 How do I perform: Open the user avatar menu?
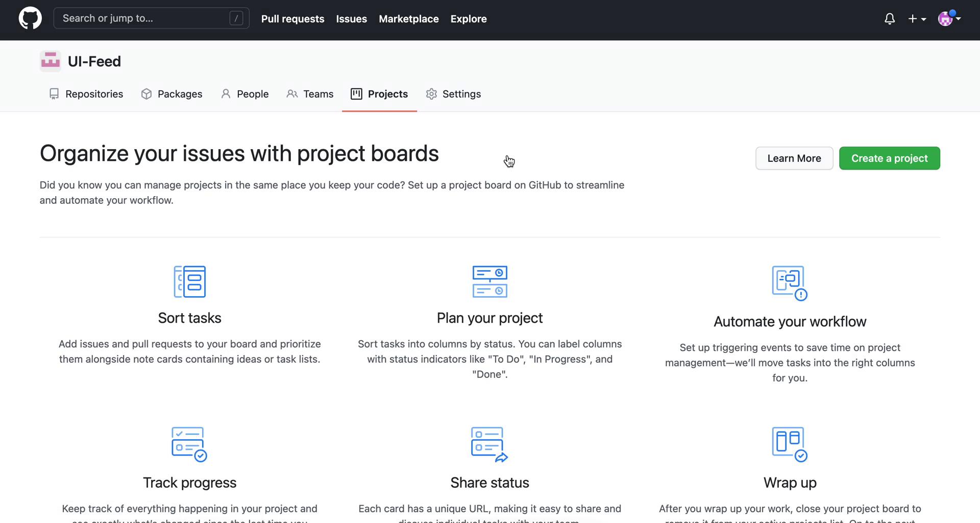point(949,19)
